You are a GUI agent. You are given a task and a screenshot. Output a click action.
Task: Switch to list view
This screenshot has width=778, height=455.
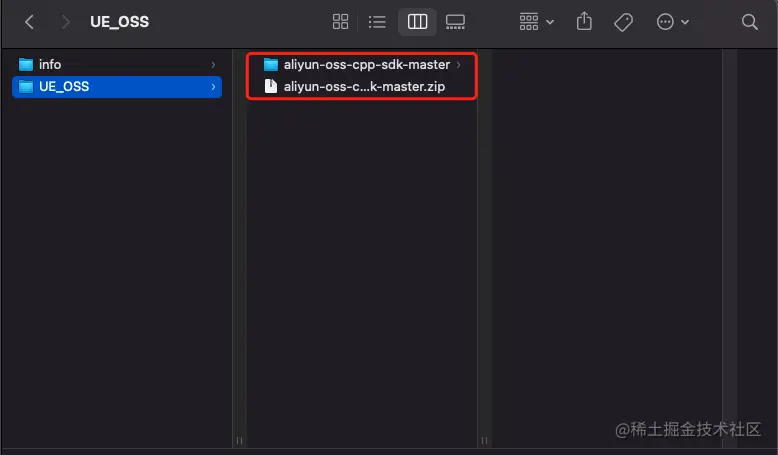click(x=377, y=22)
